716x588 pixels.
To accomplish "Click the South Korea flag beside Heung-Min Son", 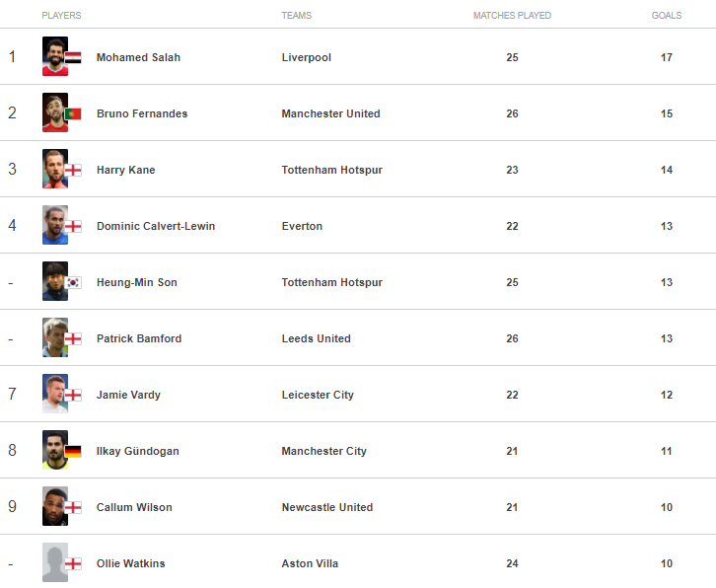I will (73, 283).
